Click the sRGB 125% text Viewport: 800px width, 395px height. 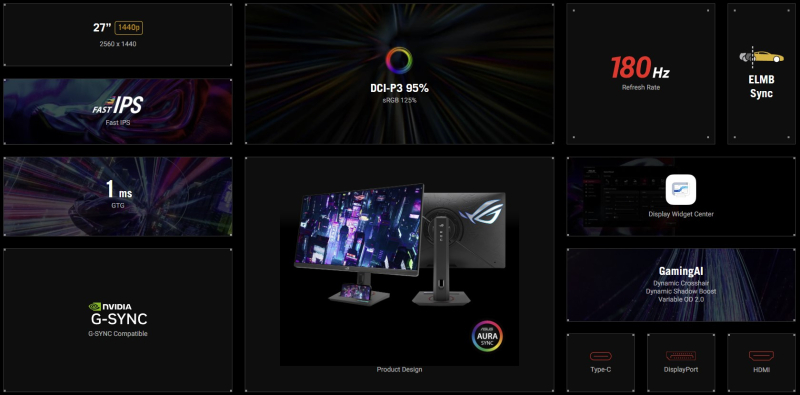point(399,101)
